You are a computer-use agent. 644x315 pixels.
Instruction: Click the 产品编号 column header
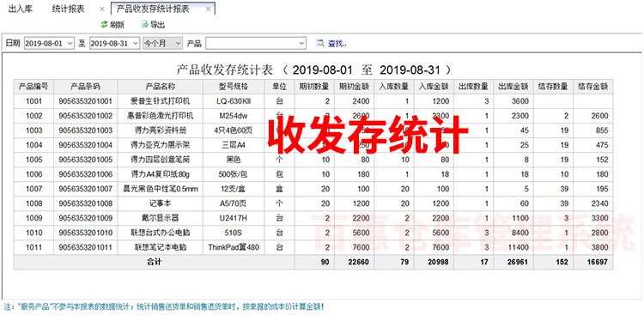coord(33,87)
